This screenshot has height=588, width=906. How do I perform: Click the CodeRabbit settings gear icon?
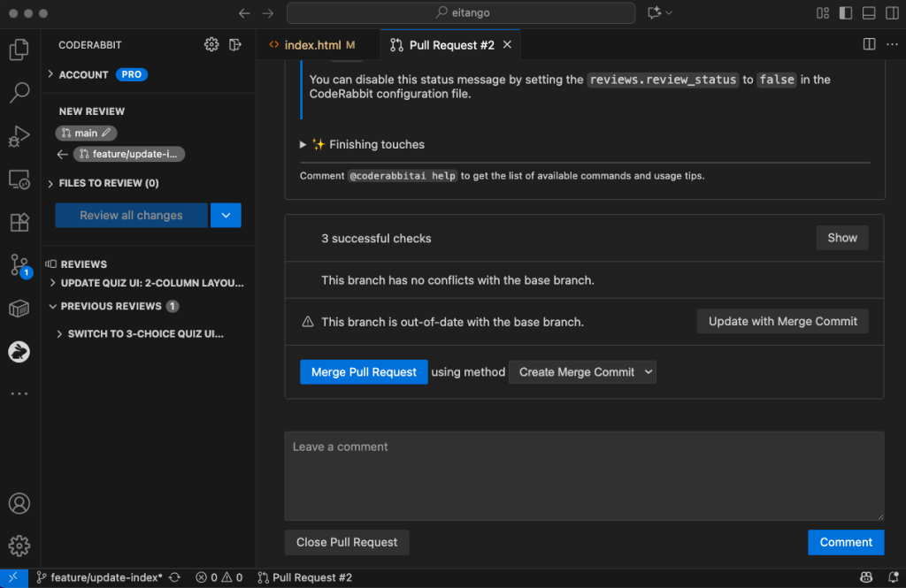pyautogui.click(x=211, y=45)
